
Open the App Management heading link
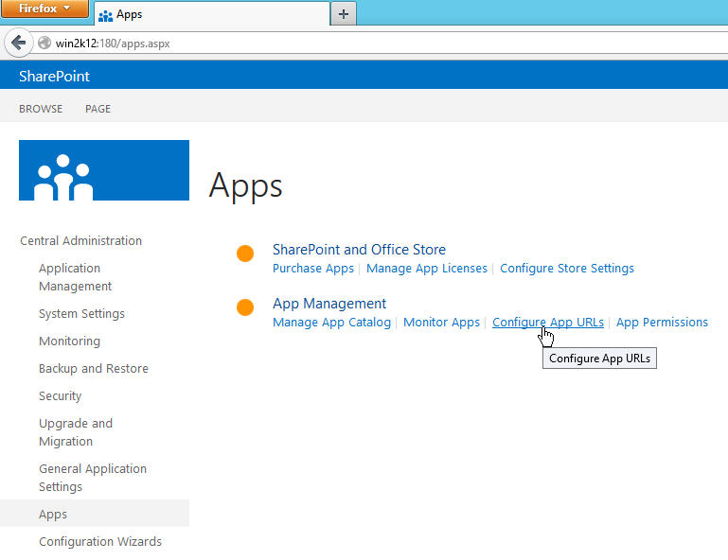point(329,304)
